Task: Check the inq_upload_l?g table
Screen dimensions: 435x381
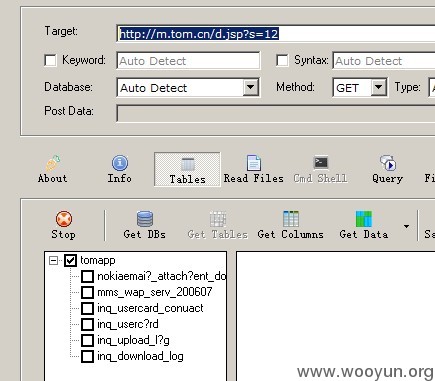Action: (87, 340)
